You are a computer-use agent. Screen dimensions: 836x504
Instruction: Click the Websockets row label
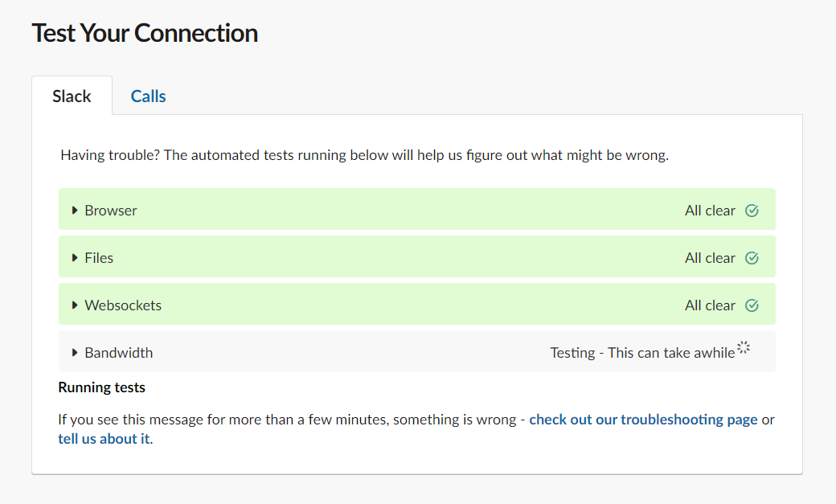[123, 305]
